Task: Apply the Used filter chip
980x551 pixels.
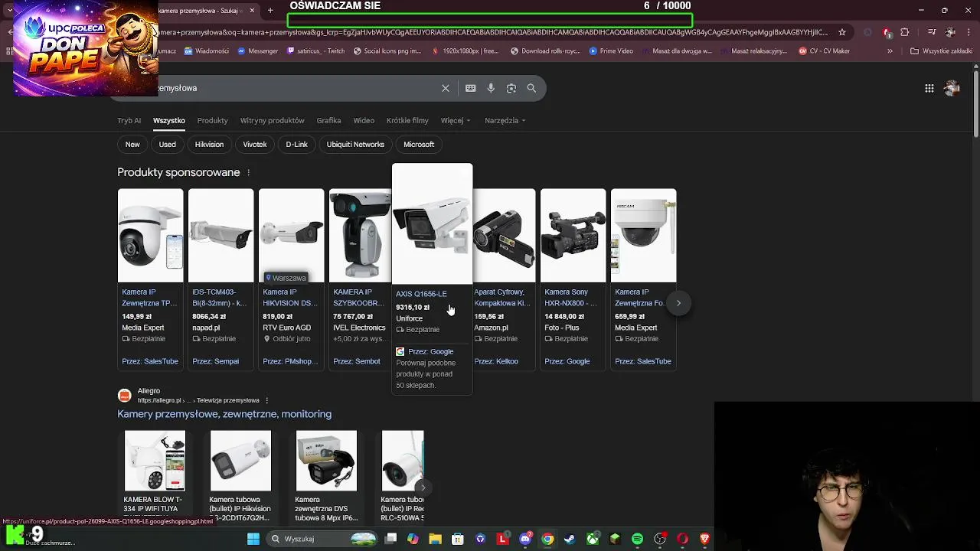Action: (168, 145)
